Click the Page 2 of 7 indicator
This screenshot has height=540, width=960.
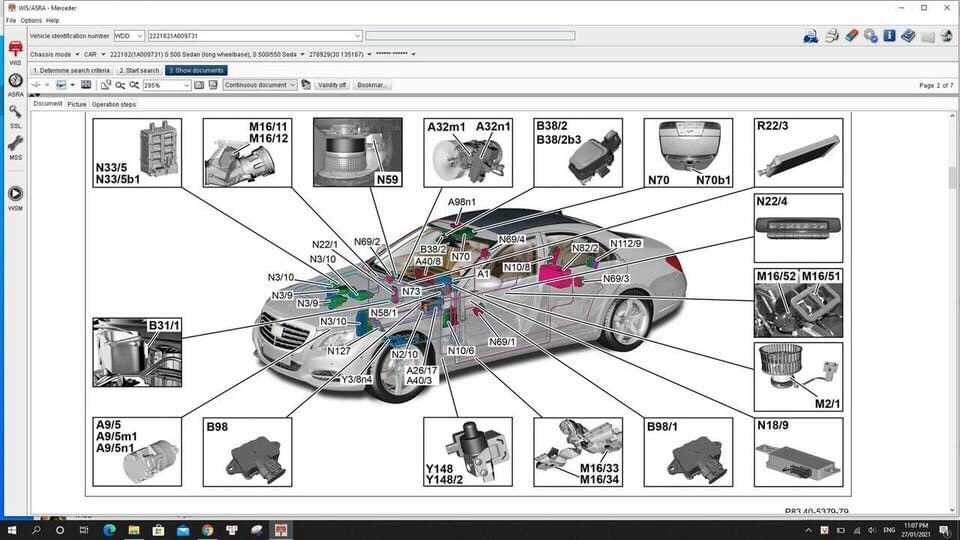936,86
